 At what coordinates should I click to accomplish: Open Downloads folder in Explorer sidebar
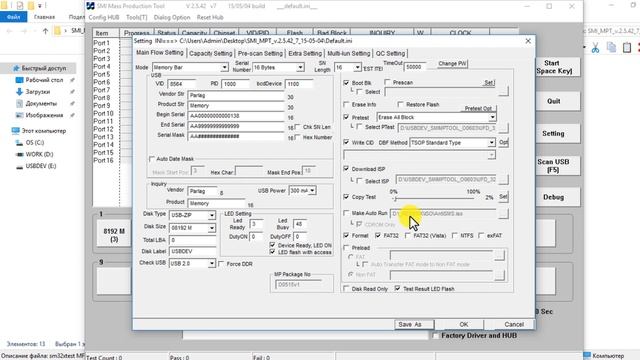(x=38, y=92)
